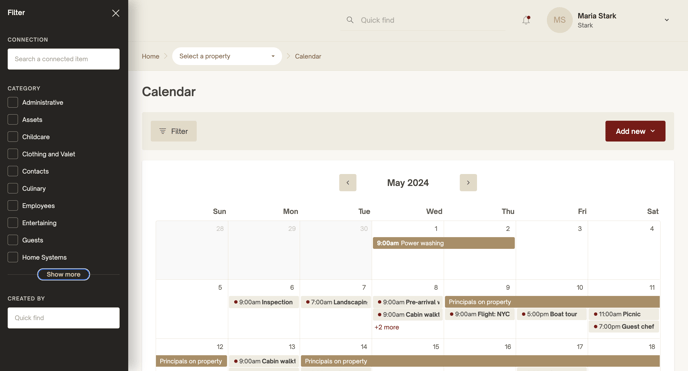Select the May 5 date number
This screenshot has width=688, height=371.
(x=220, y=287)
